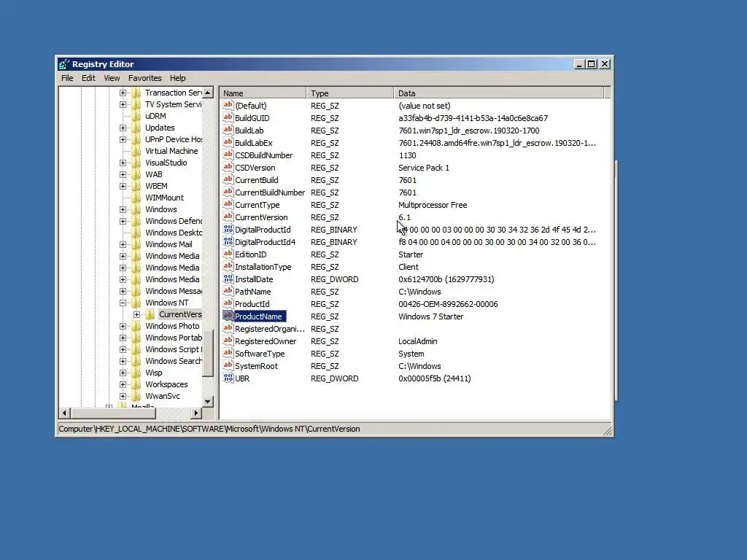The image size is (747, 560).
Task: Click the folder icon of Windows Mail
Action: click(136, 244)
